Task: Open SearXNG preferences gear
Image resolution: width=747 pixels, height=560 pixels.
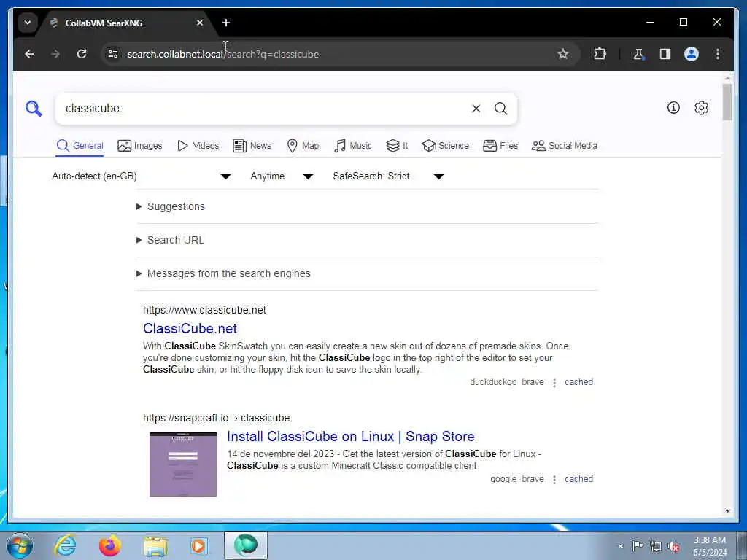Action: (x=701, y=108)
